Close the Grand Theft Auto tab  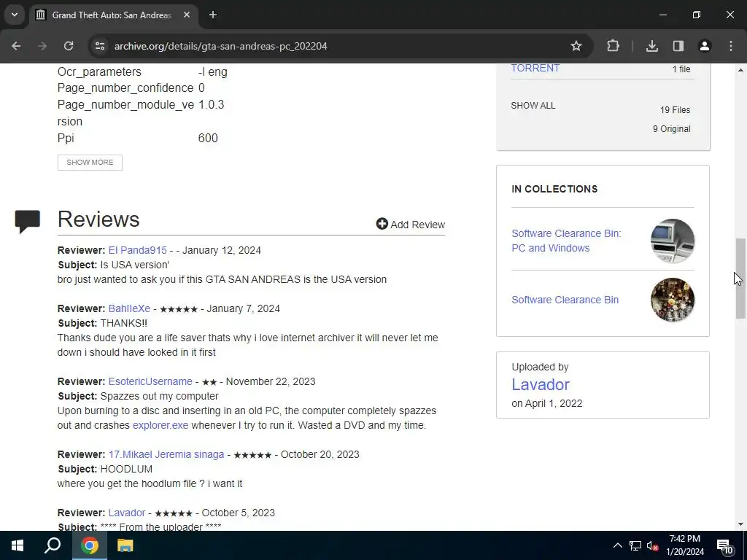(187, 15)
